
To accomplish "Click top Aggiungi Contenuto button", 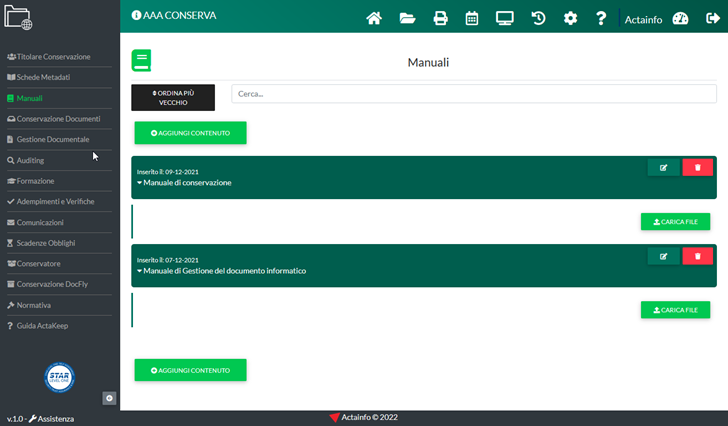I will tap(190, 132).
